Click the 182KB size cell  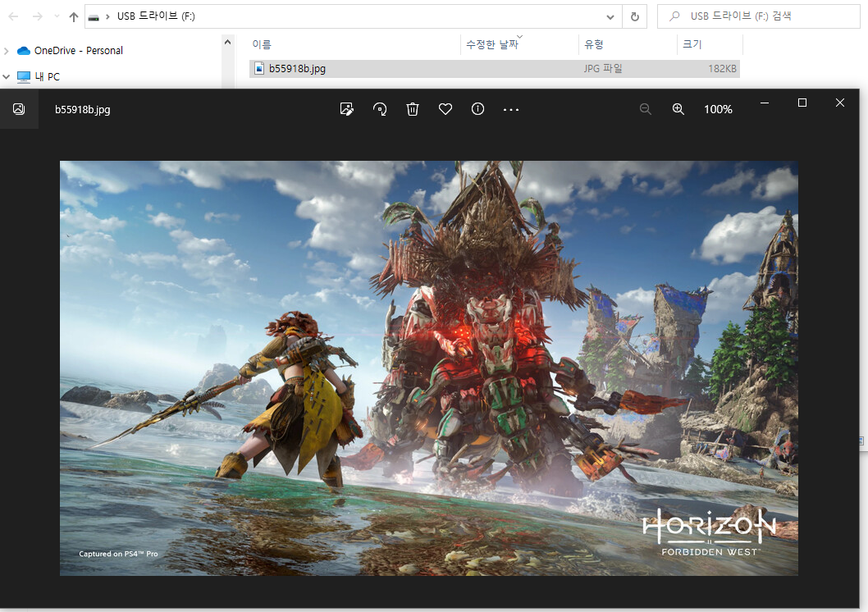tap(723, 69)
